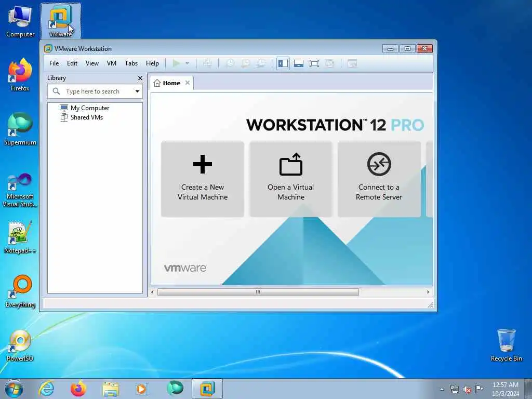The height and width of the screenshot is (399, 532).
Task: Click Internet Explorer in the taskbar
Action: click(x=46, y=389)
